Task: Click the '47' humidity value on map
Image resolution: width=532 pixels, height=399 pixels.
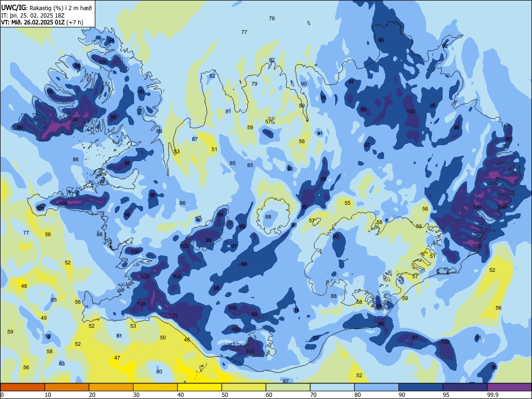Action: click(117, 358)
